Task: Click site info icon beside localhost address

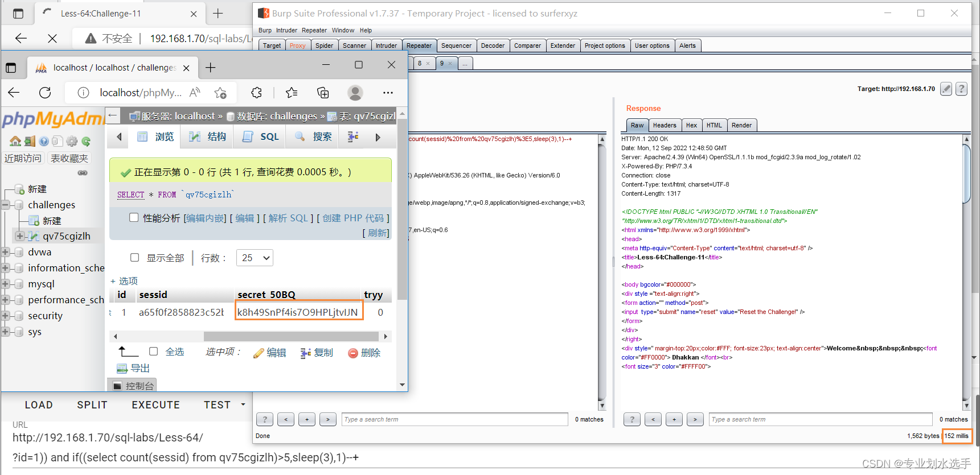Action: pos(83,93)
